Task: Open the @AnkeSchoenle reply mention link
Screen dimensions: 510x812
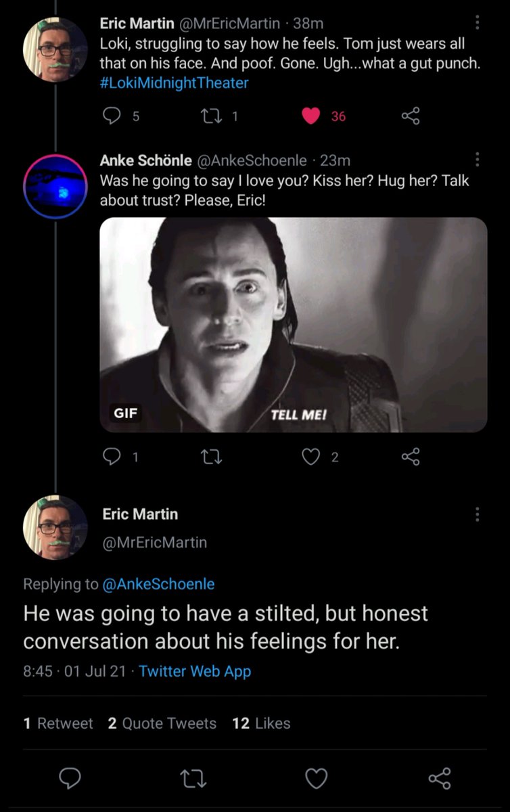Action: pos(158,583)
